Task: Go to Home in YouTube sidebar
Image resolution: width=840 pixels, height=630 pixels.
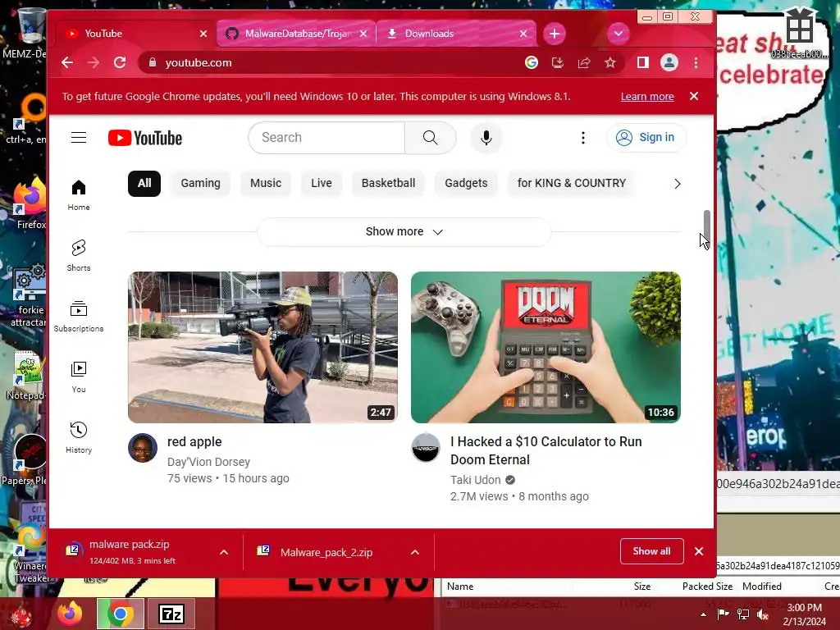Action: coord(79,195)
